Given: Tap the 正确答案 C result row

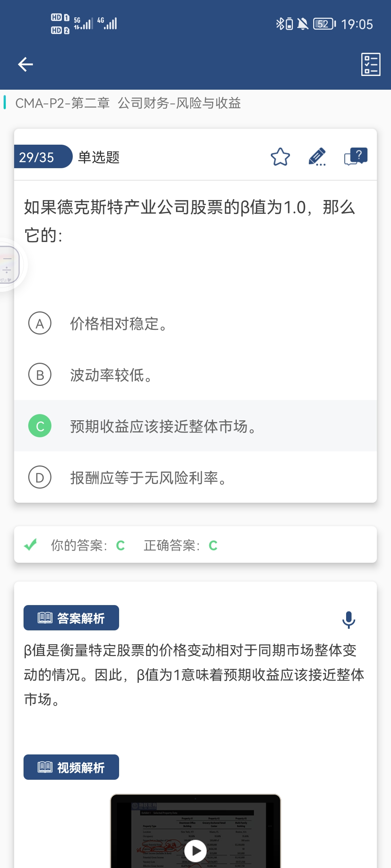Looking at the screenshot, I should 181,545.
